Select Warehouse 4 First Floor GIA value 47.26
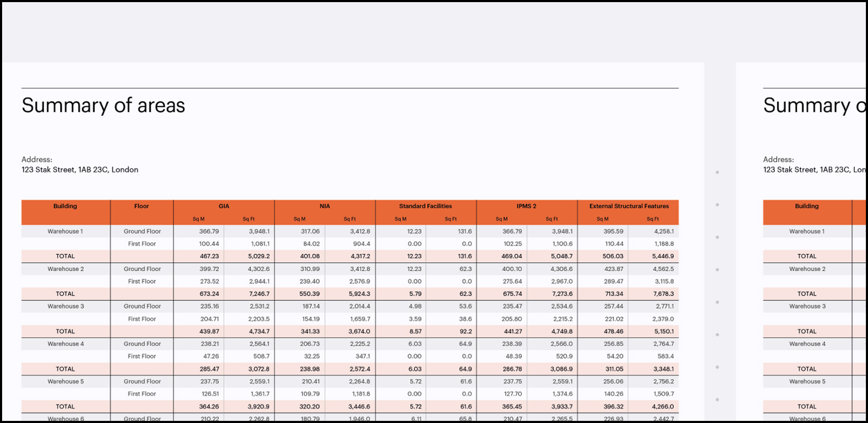 pyautogui.click(x=211, y=356)
